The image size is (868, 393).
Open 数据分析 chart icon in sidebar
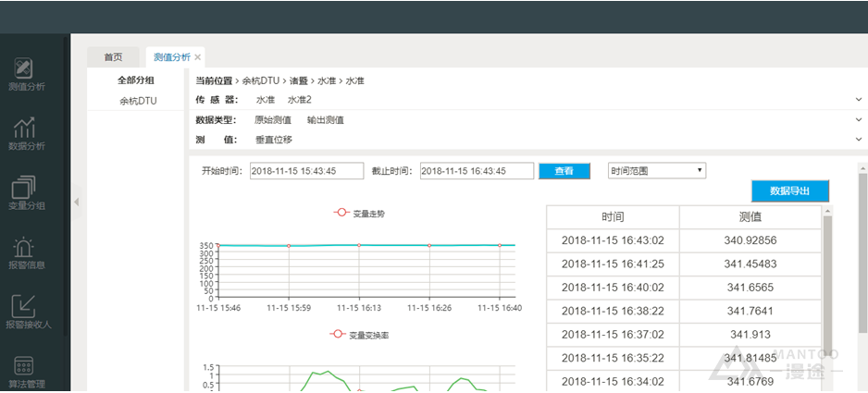tap(25, 133)
